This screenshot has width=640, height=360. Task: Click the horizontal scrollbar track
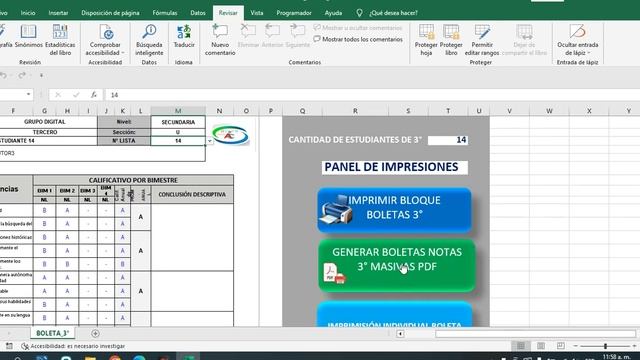pos(535,334)
